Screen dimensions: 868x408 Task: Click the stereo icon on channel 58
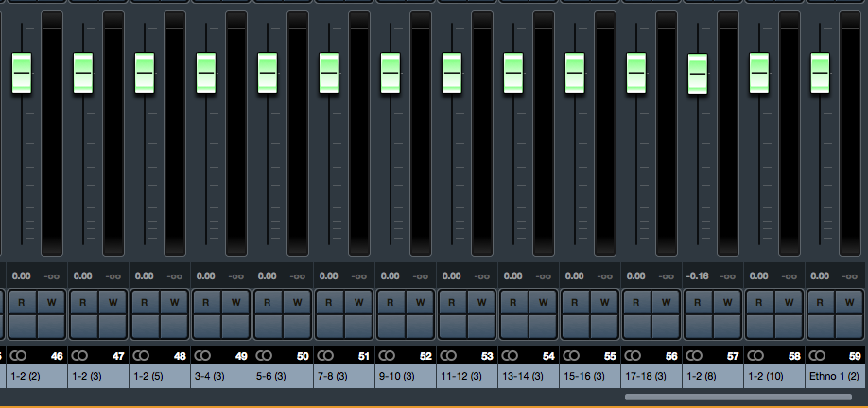[x=755, y=356]
